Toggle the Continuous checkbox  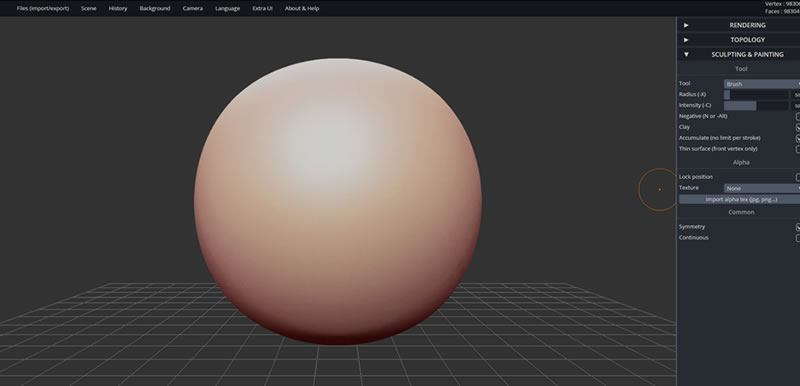798,238
